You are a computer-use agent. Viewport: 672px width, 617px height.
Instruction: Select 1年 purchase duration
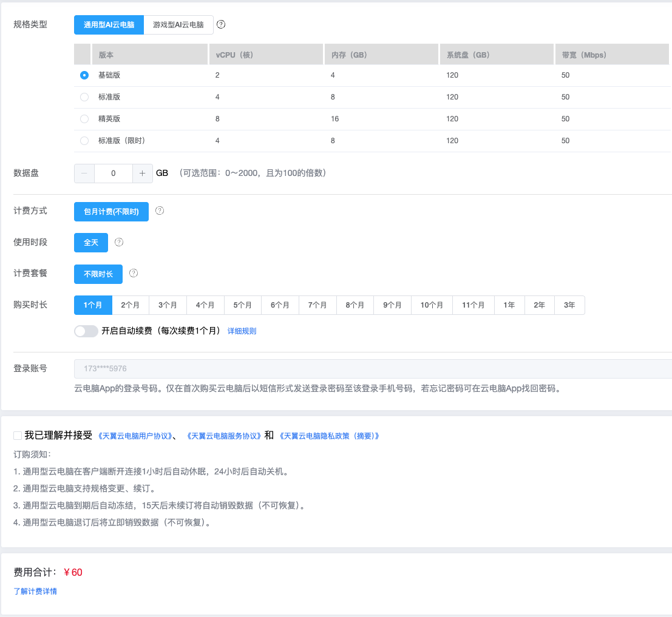click(x=509, y=305)
